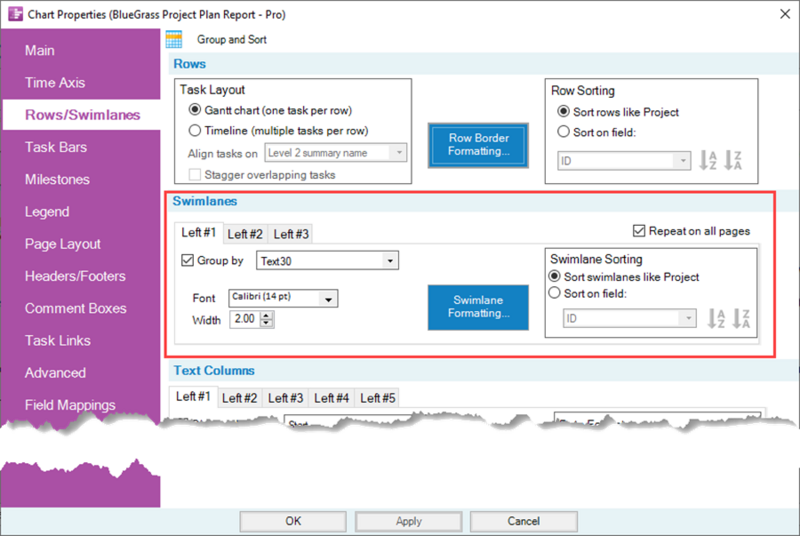Toggle the swimlane Group by checkbox
The image size is (800, 536).
click(187, 260)
